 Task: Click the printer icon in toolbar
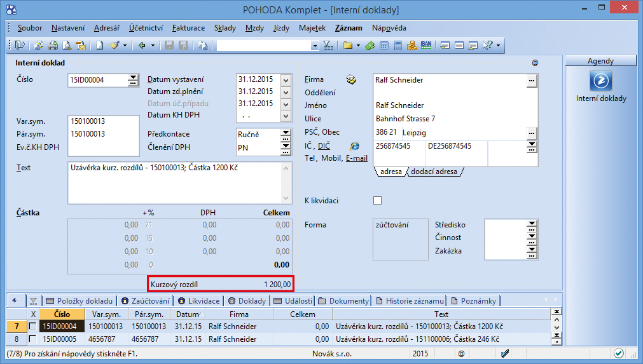tap(53, 46)
